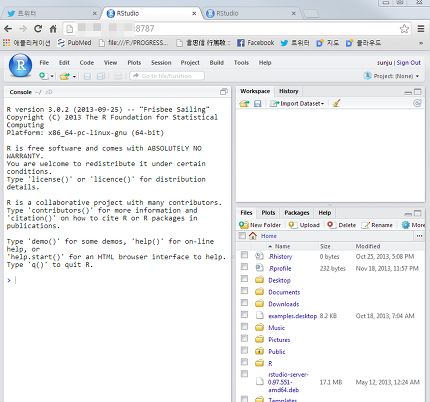Open the Session menu
430x402 pixels.
[x=161, y=63]
